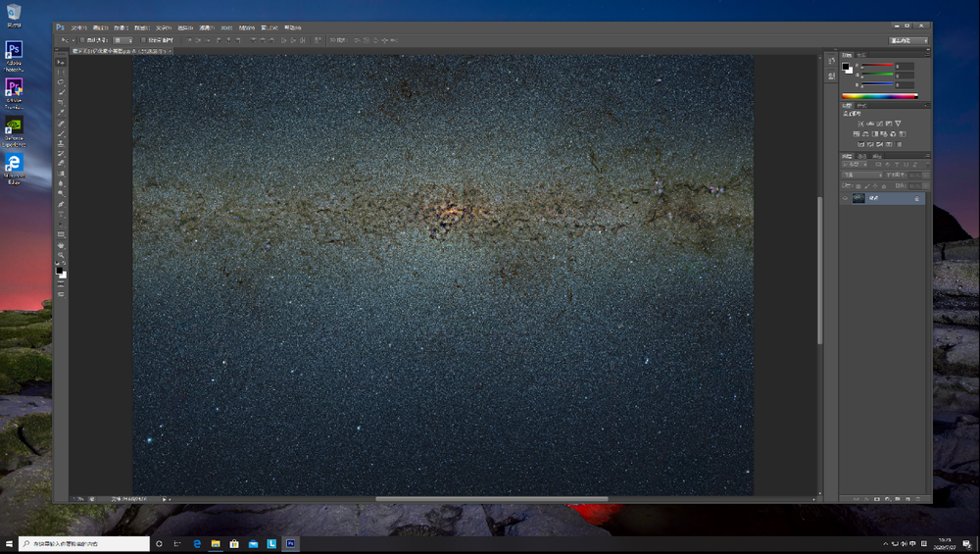This screenshot has width=980, height=554.
Task: Click the foreground color swatch in the toolbox
Action: coord(59,270)
